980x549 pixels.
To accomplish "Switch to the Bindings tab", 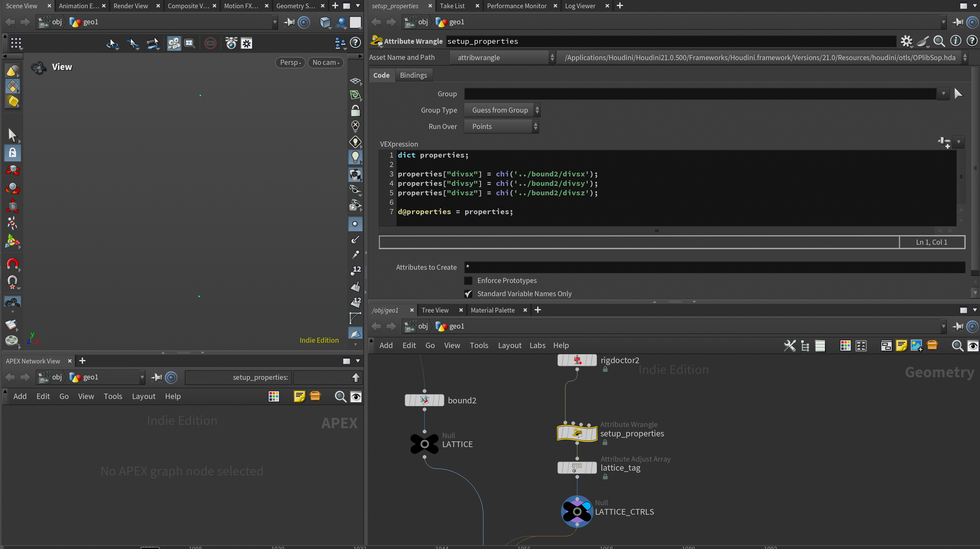I will pos(413,75).
